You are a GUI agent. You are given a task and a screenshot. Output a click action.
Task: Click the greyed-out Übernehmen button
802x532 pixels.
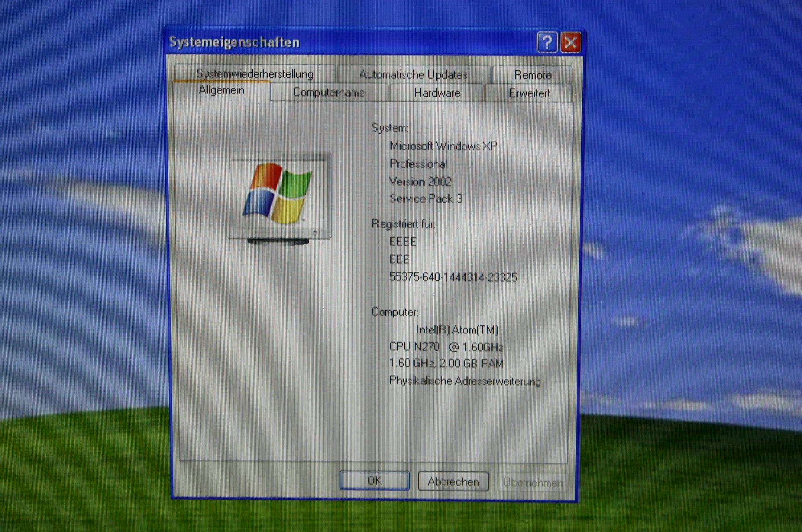pyautogui.click(x=532, y=483)
